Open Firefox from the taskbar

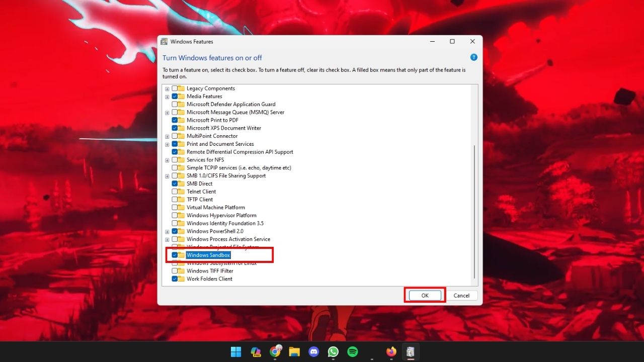click(x=391, y=352)
